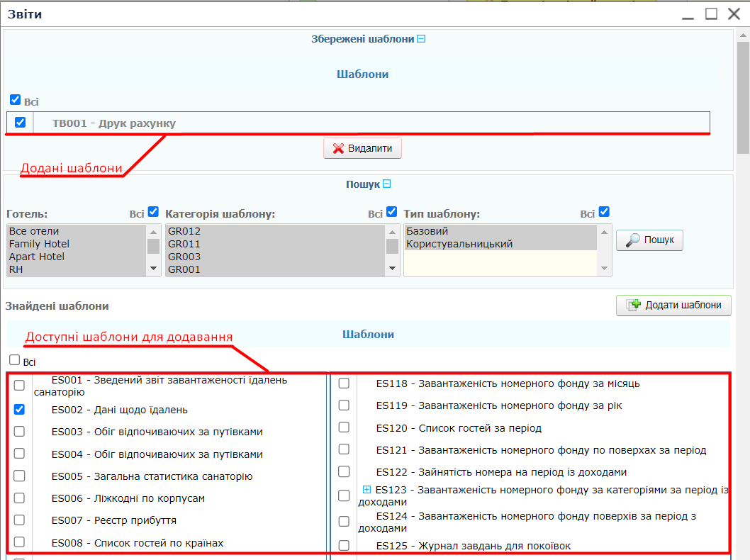Toggle Всі checkbox for Тип шаблону
Image resolution: width=750 pixels, height=560 pixels.
pos(604,212)
